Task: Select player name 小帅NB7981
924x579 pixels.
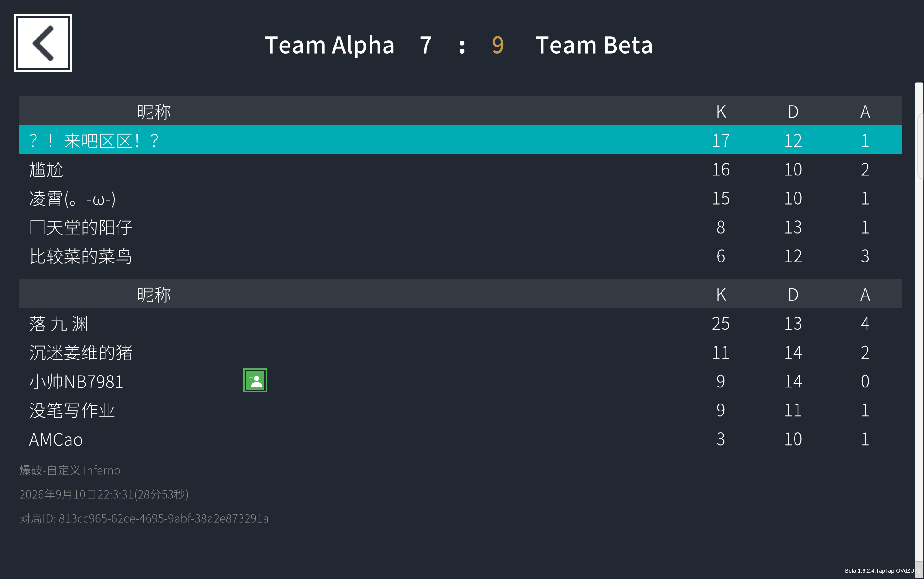Action: pos(76,381)
